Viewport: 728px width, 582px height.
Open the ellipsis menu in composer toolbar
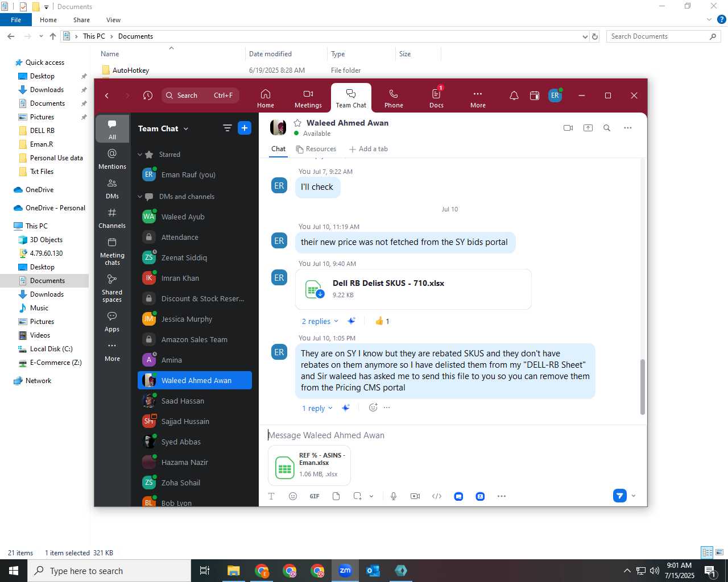pyautogui.click(x=502, y=496)
